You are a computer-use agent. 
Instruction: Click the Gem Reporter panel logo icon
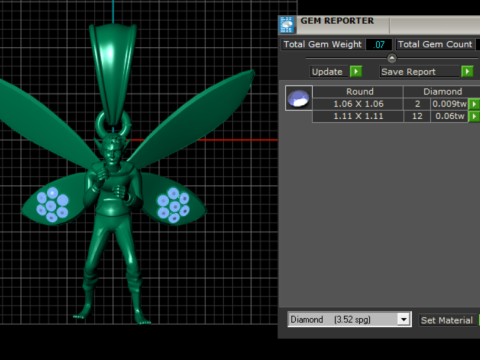(287, 25)
